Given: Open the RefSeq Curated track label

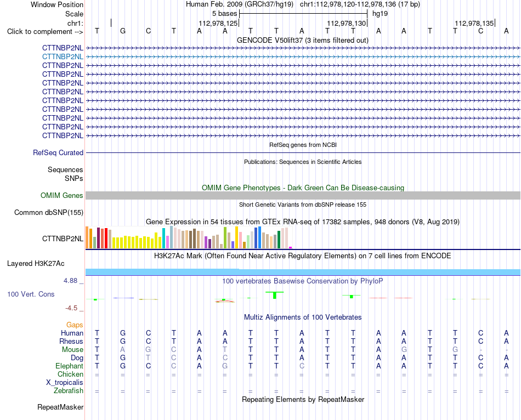Looking at the screenshot, I should pos(58,152).
